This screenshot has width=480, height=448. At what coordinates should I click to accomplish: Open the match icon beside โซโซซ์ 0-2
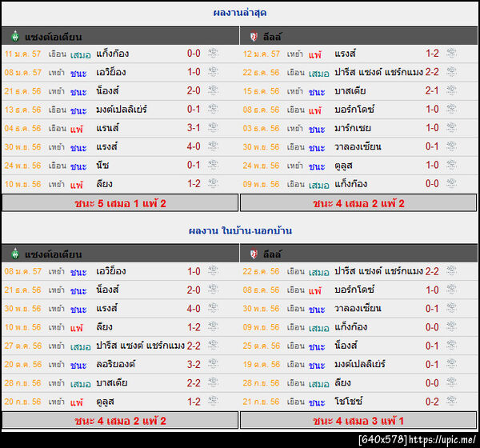click(x=451, y=401)
